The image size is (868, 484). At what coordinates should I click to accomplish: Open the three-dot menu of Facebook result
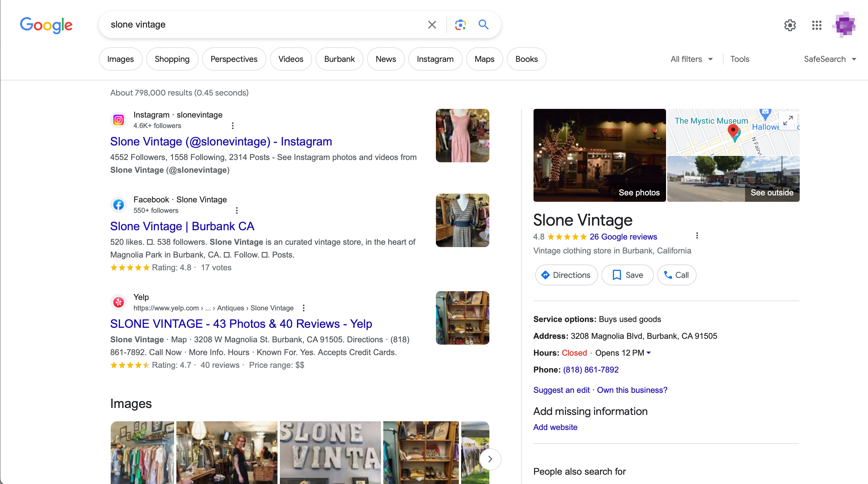(237, 210)
